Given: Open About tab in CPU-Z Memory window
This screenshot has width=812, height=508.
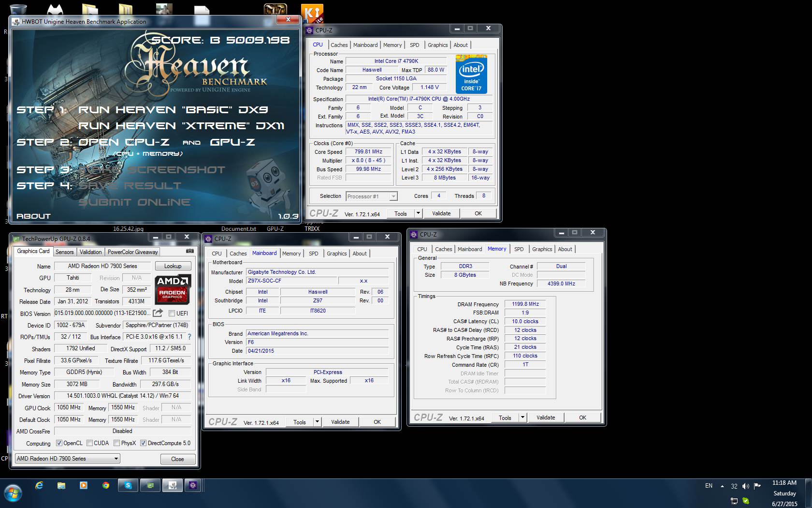Looking at the screenshot, I should click(565, 249).
